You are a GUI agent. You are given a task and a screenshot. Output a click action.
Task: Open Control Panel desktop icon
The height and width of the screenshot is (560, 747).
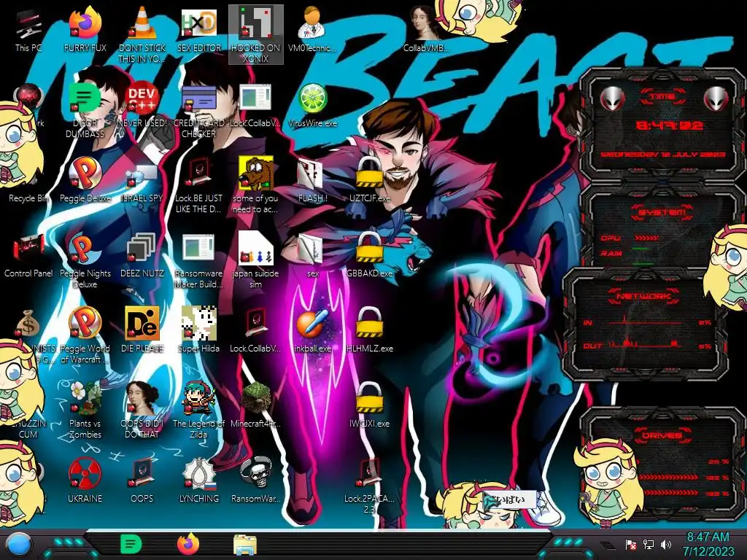[x=28, y=256]
